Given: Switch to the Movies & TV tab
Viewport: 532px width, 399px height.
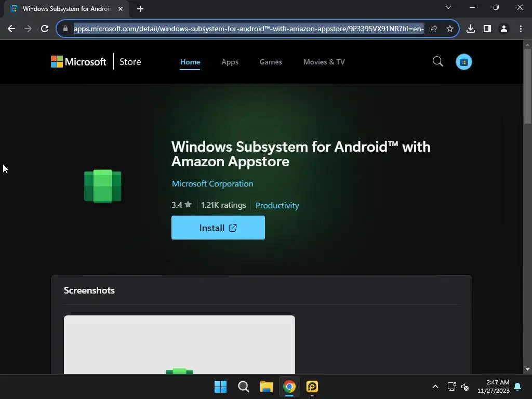Looking at the screenshot, I should pos(324,62).
